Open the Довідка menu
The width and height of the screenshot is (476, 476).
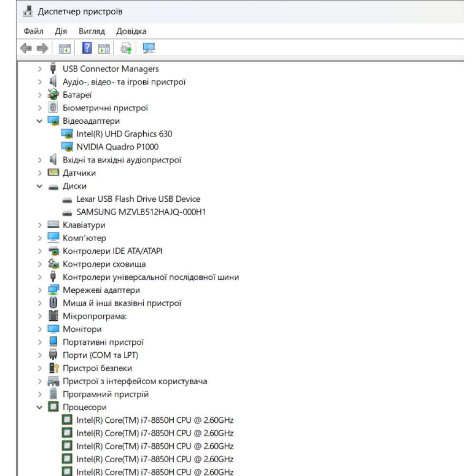click(x=131, y=31)
